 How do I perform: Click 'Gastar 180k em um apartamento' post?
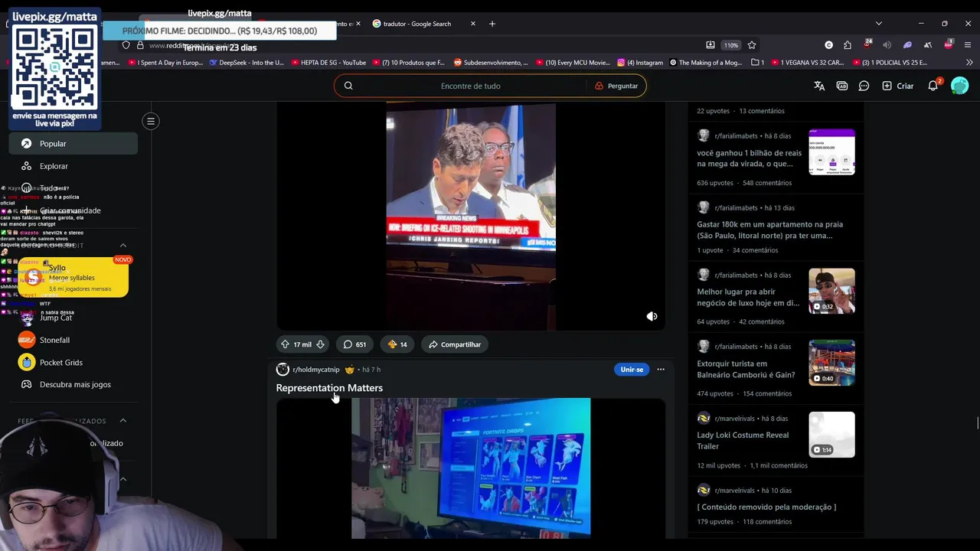pyautogui.click(x=769, y=230)
